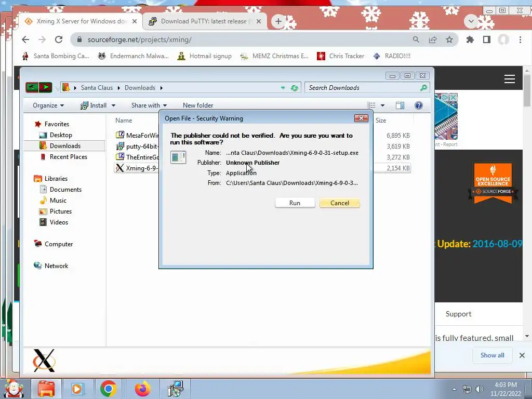Select Computer in navigation pane
Image resolution: width=532 pixels, height=399 pixels.
tap(58, 244)
